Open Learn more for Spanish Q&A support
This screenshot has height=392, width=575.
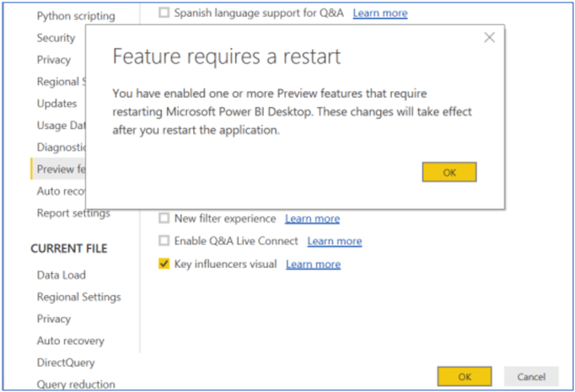[x=379, y=13]
